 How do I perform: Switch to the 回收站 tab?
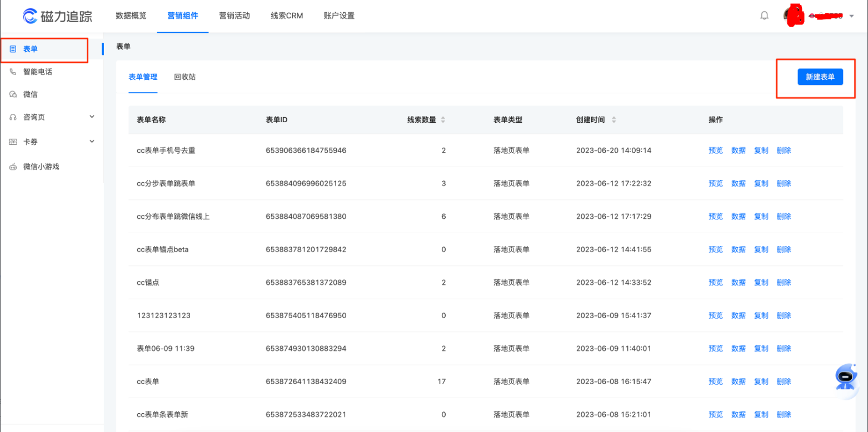[x=184, y=77]
